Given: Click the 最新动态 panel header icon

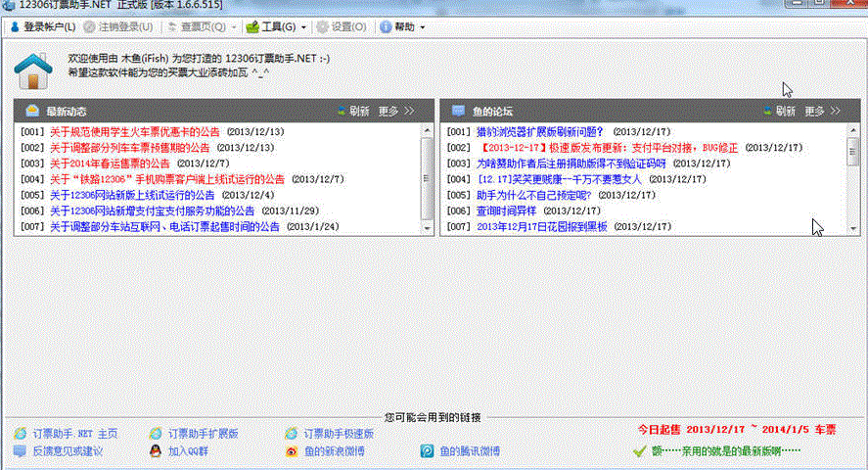Looking at the screenshot, I should pos(31,111).
